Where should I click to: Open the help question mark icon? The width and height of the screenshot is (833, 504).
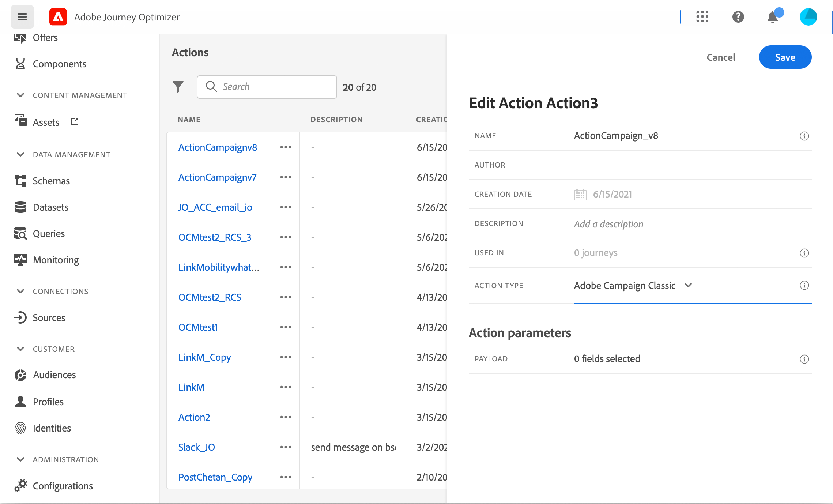point(738,17)
